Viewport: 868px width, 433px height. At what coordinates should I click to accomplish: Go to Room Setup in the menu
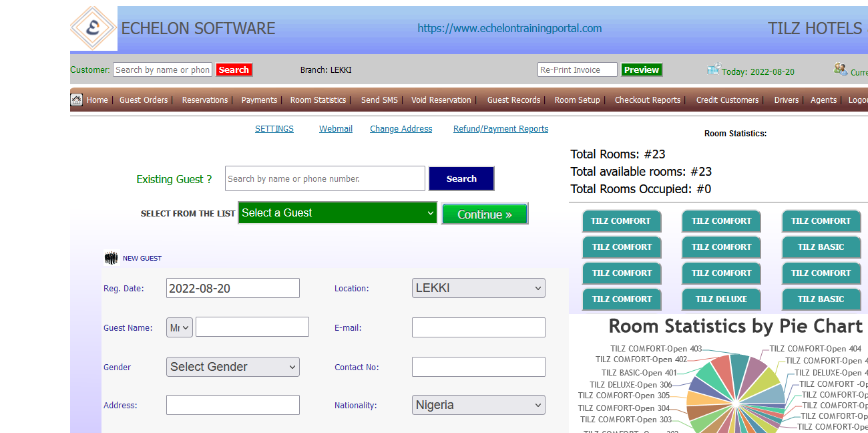click(578, 100)
